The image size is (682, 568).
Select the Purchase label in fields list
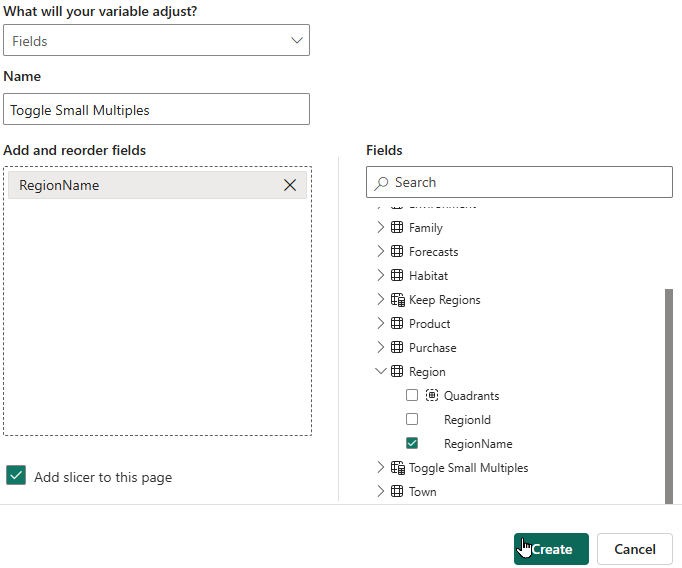click(x=433, y=347)
